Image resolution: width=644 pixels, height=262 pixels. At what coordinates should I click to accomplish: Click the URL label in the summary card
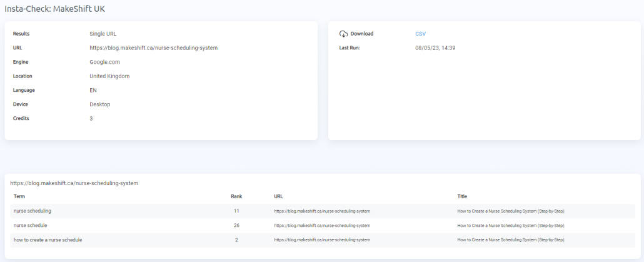pyautogui.click(x=18, y=48)
